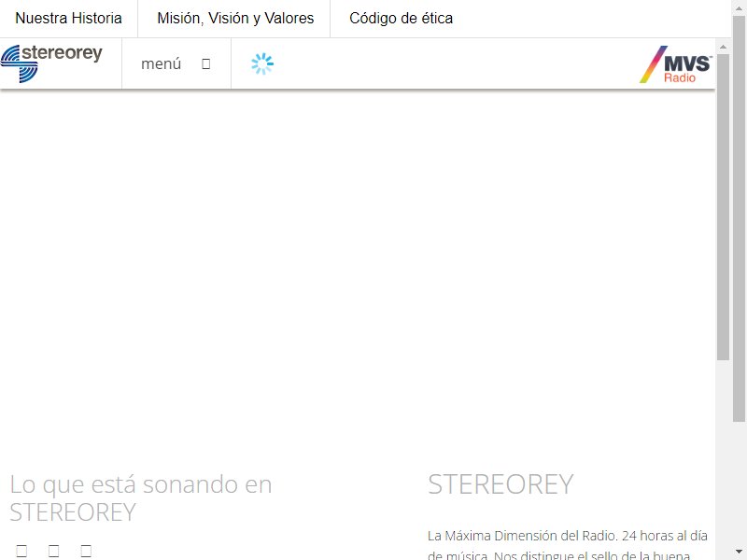Click the inner scrollbar up arrow
This screenshot has width=747, height=560.
pos(723,48)
